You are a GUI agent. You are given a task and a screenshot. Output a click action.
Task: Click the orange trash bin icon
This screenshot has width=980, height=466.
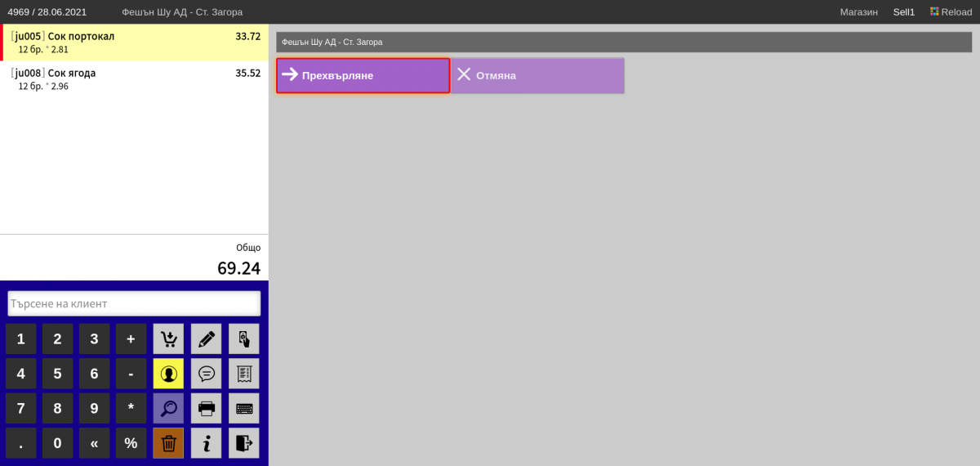tap(168, 443)
